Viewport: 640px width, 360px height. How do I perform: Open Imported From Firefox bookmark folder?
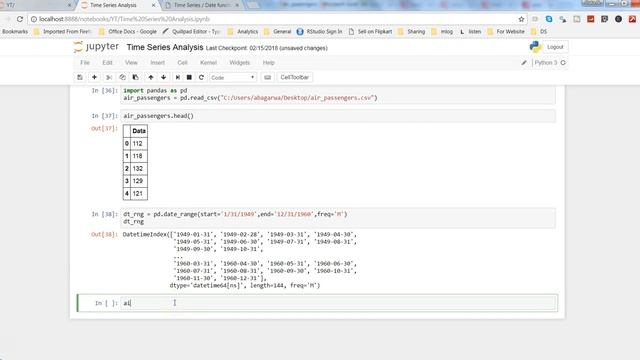[x=62, y=31]
